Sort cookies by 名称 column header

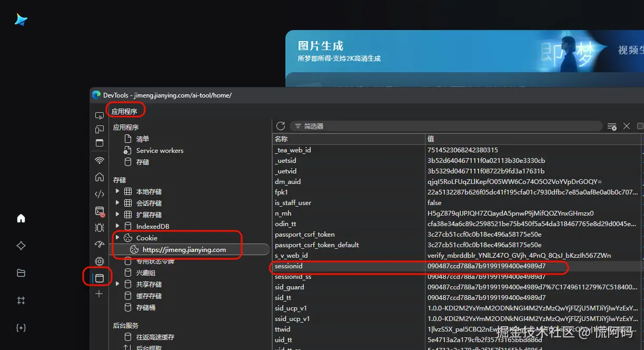349,139
